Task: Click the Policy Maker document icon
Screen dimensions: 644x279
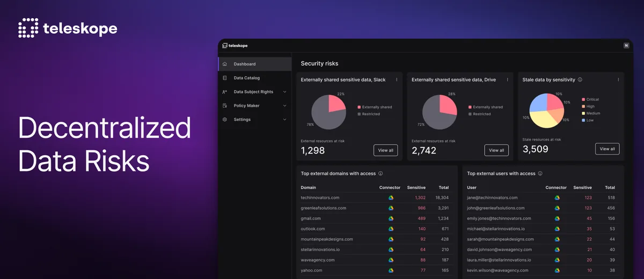Action: (x=224, y=106)
